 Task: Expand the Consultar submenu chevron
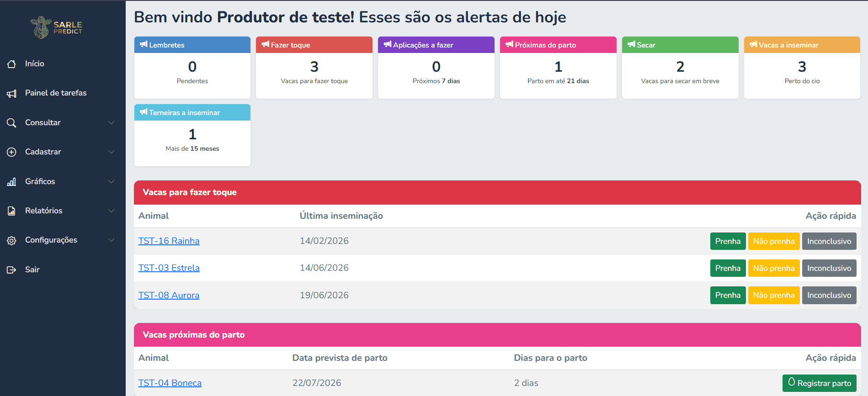111,122
